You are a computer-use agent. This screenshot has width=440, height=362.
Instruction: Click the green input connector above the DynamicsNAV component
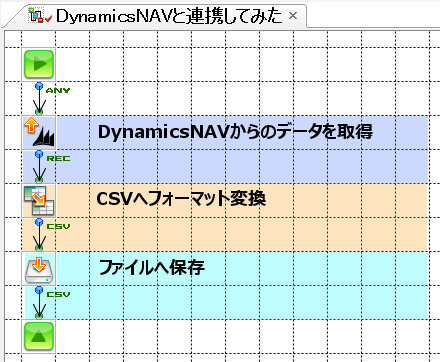click(39, 112)
